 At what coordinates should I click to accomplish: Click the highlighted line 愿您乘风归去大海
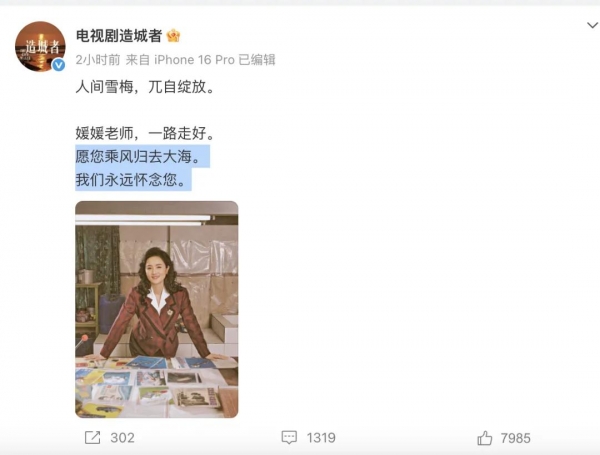coord(138,157)
